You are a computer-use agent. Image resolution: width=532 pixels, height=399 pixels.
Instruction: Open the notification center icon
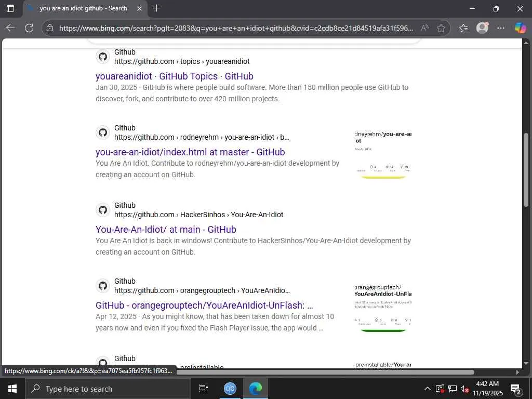tap(516, 389)
